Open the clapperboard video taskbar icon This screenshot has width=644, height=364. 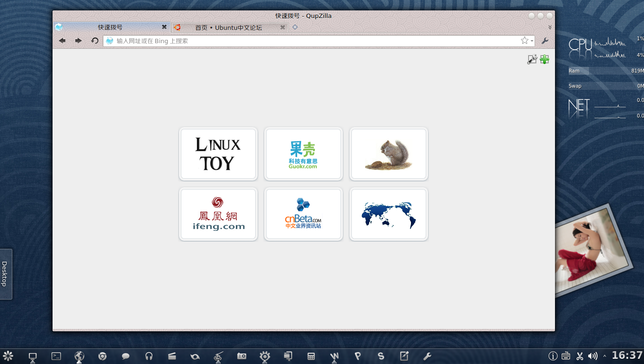tap(172, 356)
